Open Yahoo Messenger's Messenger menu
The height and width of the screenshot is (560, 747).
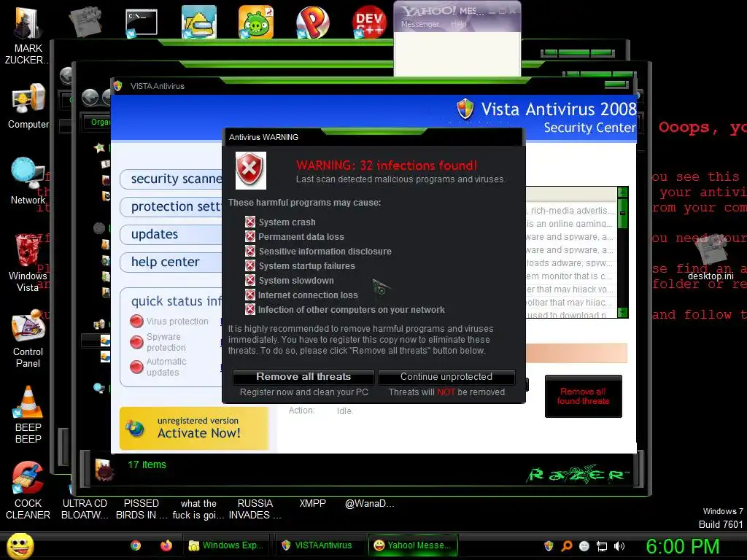tap(419, 24)
